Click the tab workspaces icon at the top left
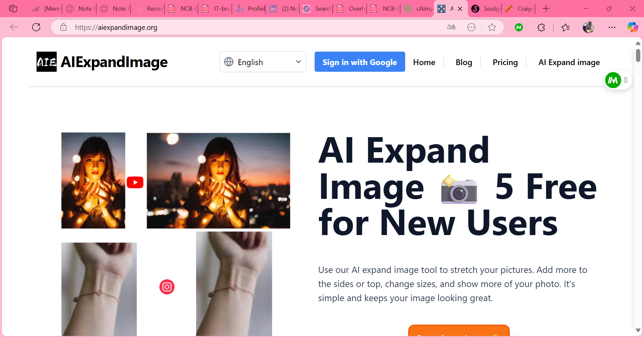This screenshot has width=644, height=338. (x=13, y=8)
